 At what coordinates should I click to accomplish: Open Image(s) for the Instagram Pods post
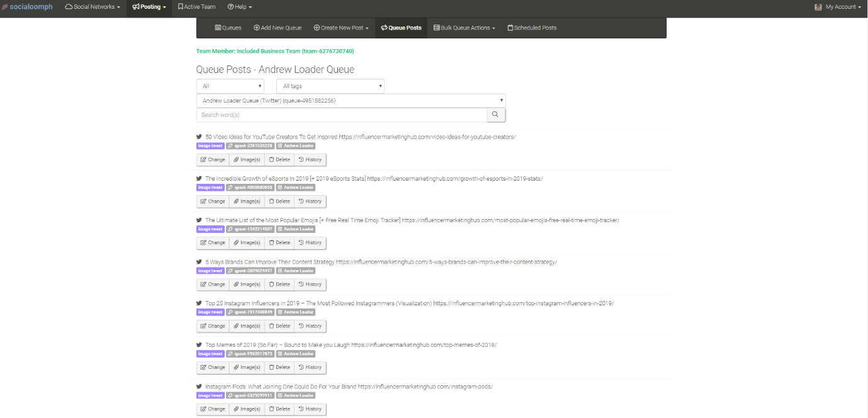(247, 409)
